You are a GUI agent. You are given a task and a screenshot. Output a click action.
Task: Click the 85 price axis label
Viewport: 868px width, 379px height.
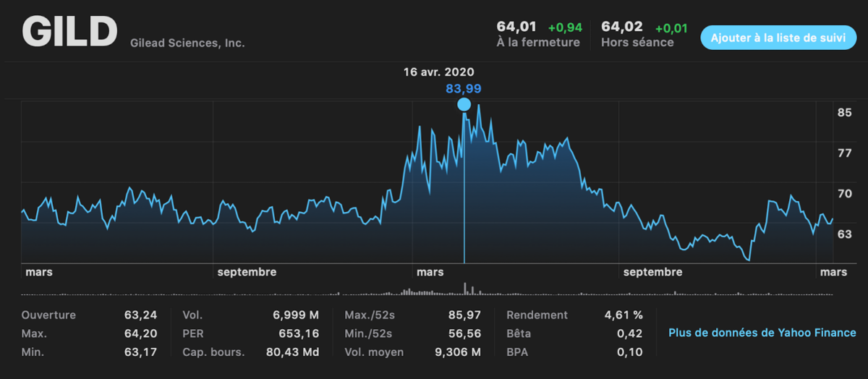point(844,113)
